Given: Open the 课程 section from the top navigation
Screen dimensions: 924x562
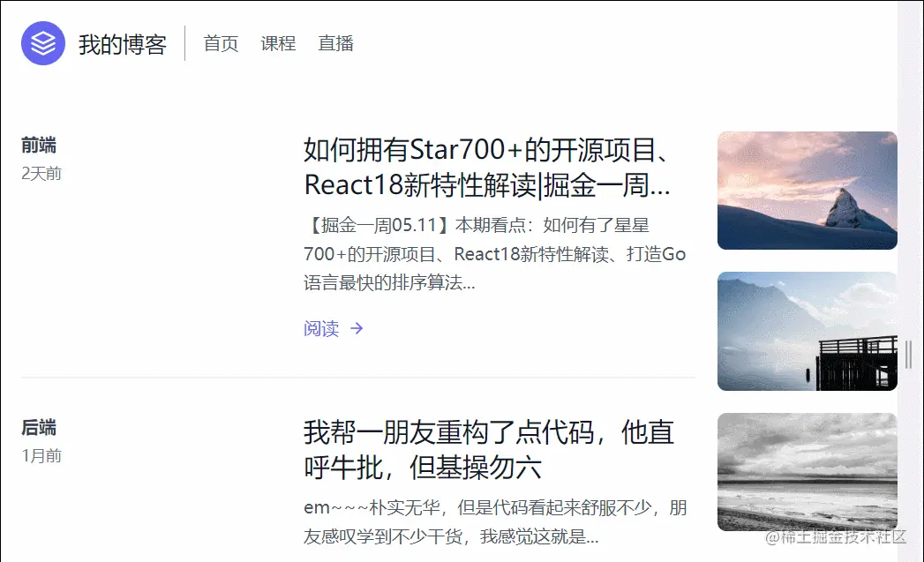Looking at the screenshot, I should pyautogui.click(x=278, y=43).
